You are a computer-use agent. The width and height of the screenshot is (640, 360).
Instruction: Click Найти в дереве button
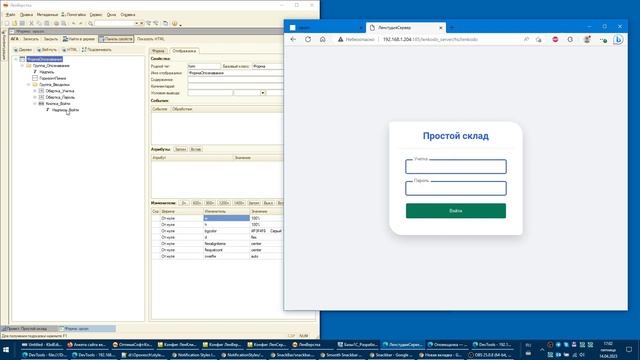[79, 39]
